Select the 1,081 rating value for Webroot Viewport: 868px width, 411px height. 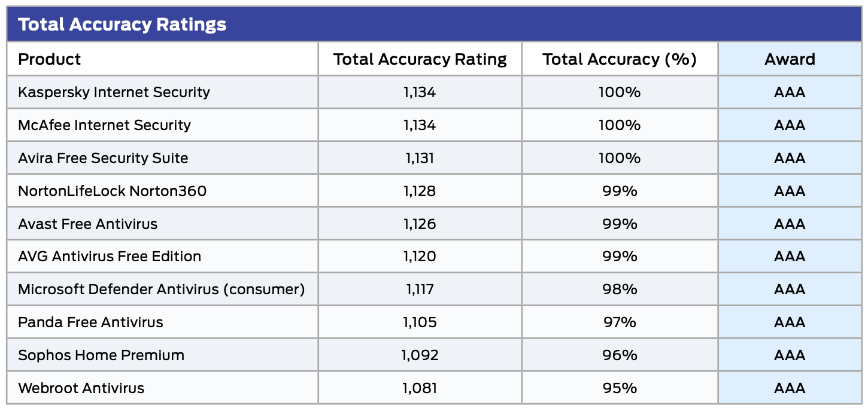(x=419, y=388)
